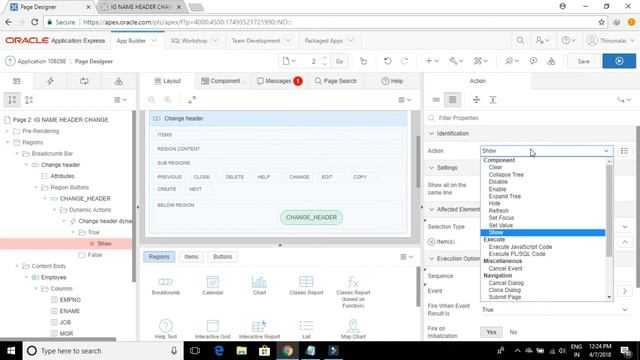This screenshot has height=360, width=640.
Task: Open the SQL Workshop menu arrow
Action: tap(215, 41)
